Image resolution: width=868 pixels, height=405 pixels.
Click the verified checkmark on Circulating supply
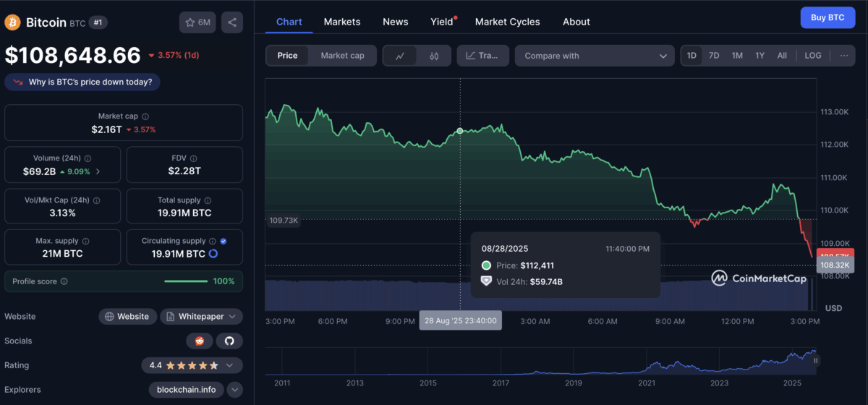(224, 242)
